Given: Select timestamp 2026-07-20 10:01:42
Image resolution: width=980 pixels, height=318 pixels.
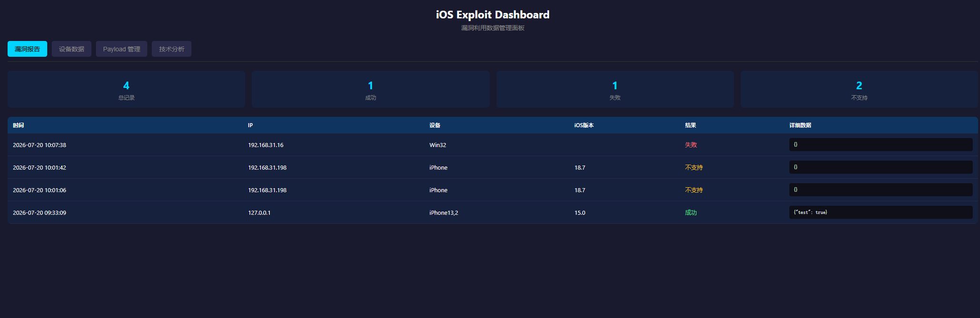Looking at the screenshot, I should tap(40, 167).
